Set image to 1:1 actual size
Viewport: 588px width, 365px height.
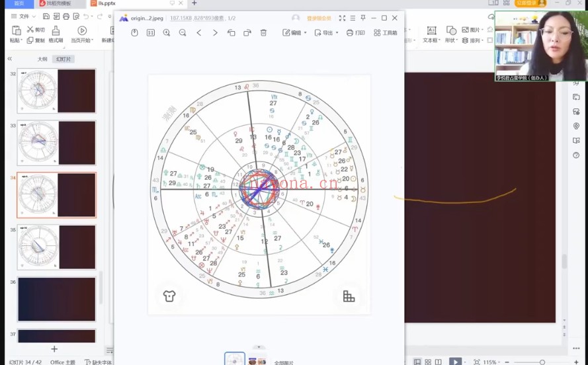coord(150,33)
